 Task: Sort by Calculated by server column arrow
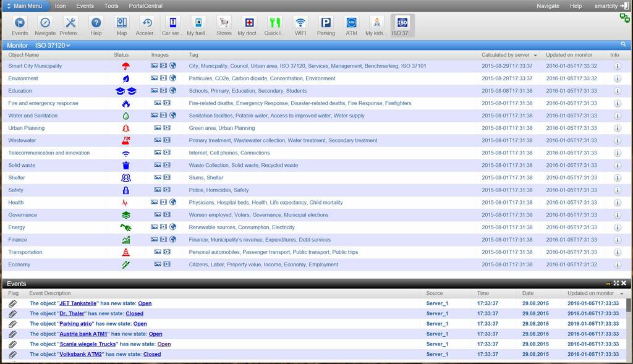[x=535, y=56]
